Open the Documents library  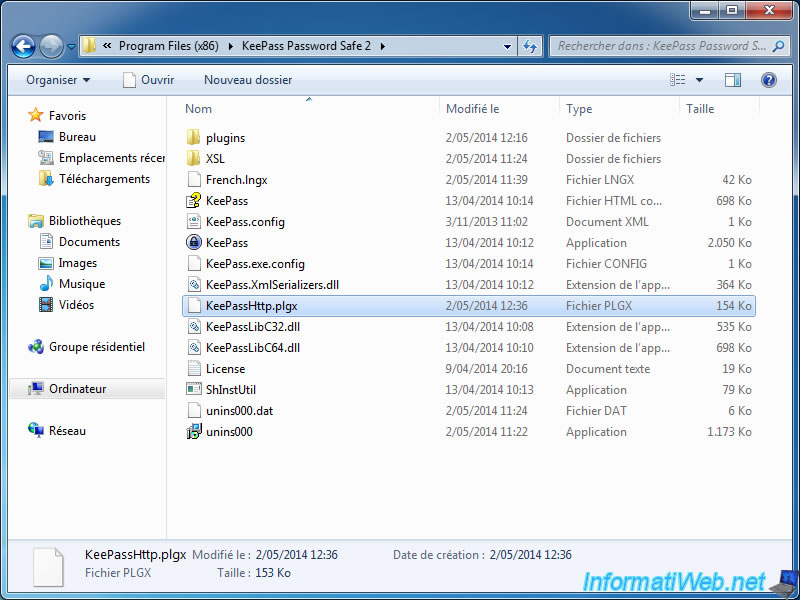[89, 242]
